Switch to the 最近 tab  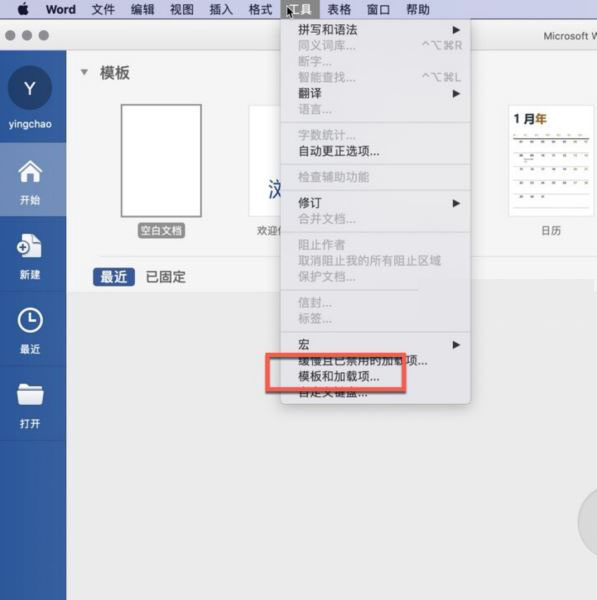[x=114, y=277]
